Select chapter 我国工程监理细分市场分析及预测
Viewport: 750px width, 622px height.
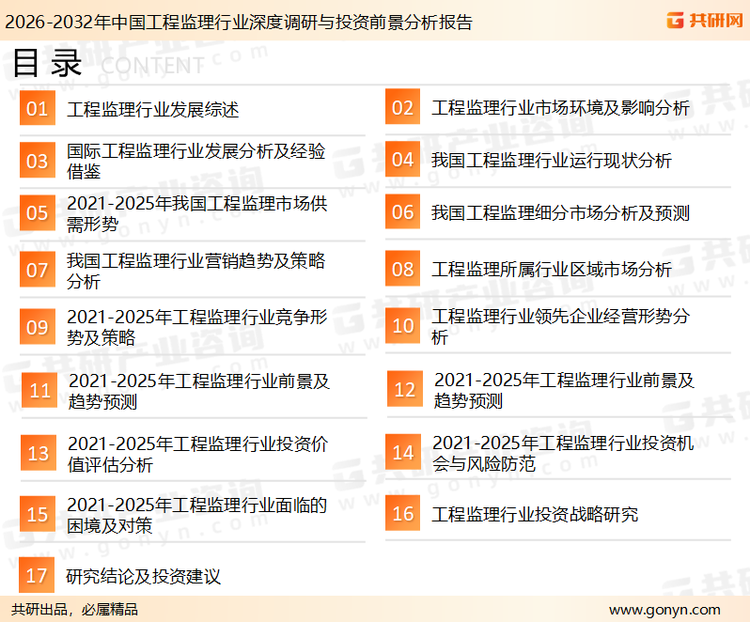coord(561,213)
